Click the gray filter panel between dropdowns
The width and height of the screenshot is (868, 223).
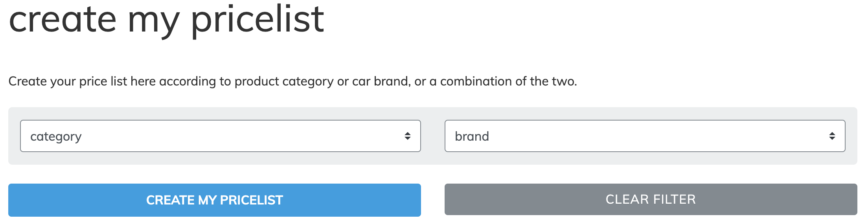432,136
